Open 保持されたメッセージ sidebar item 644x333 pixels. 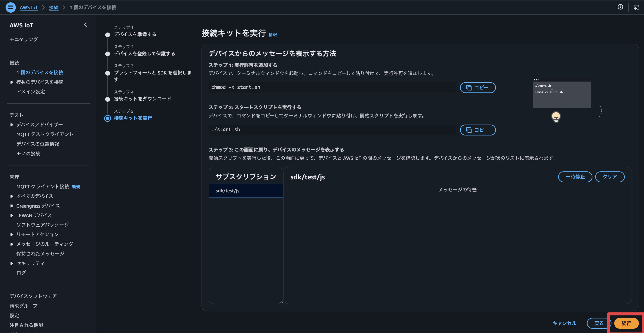click(x=40, y=254)
